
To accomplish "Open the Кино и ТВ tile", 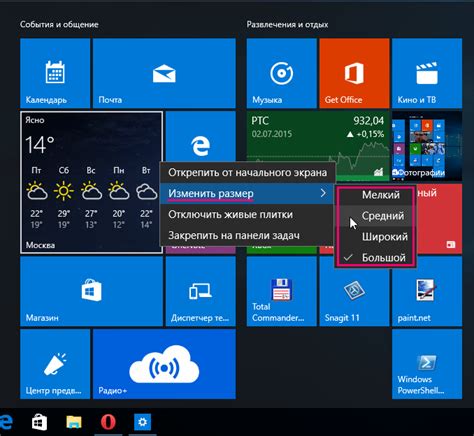I will pyautogui.click(x=427, y=73).
